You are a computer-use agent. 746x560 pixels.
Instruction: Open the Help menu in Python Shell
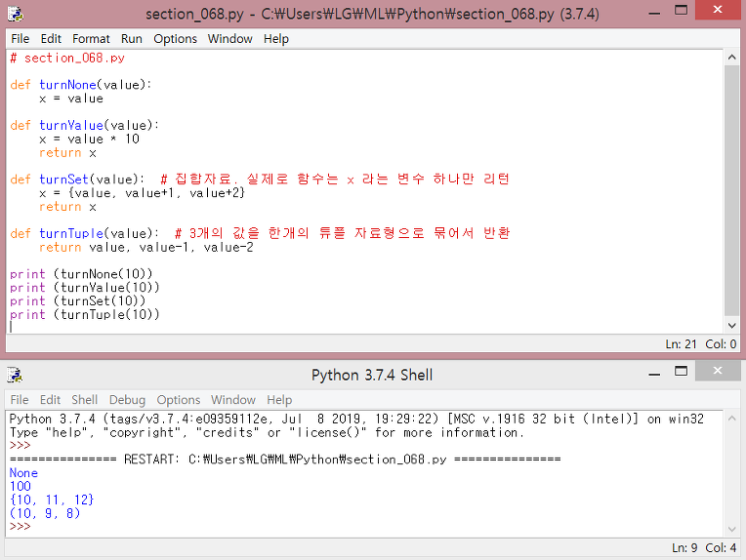coord(279,400)
